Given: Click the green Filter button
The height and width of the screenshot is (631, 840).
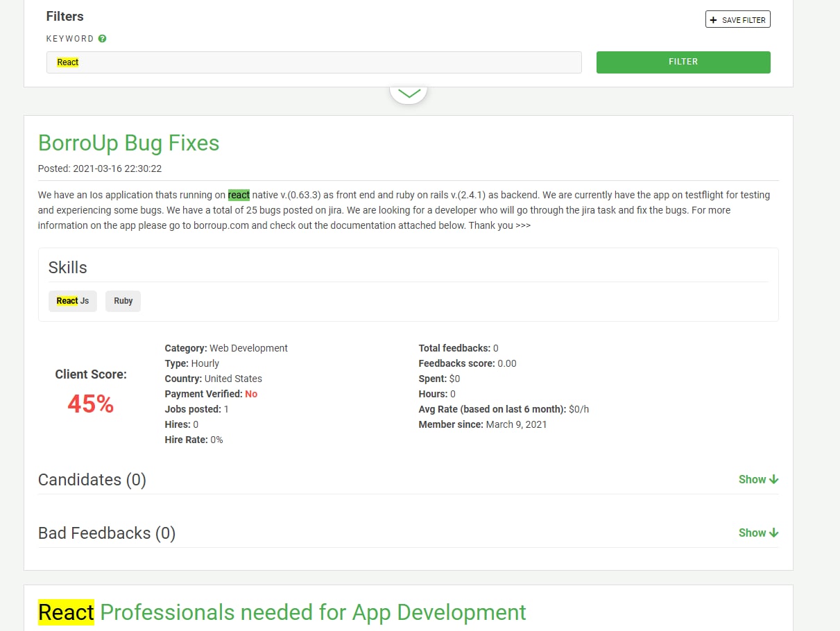Looking at the screenshot, I should [683, 62].
